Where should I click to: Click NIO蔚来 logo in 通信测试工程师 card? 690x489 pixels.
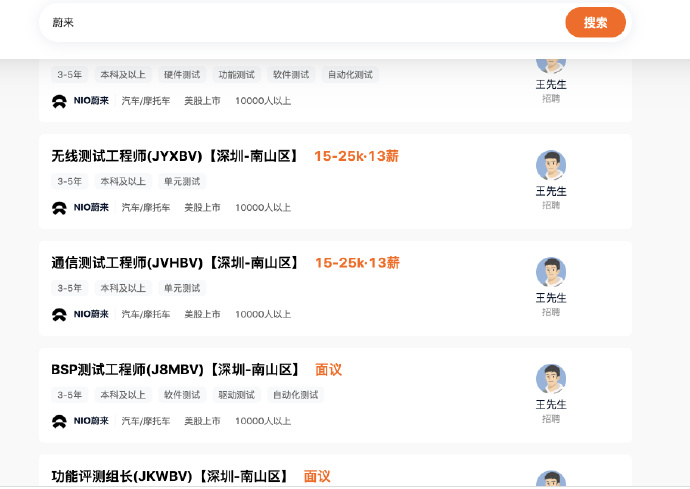(x=80, y=314)
